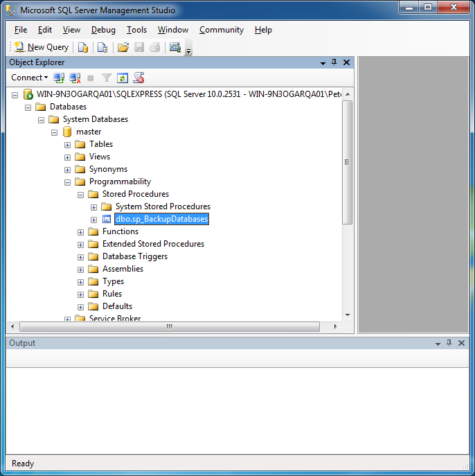Select the Programmability folder label

[120, 182]
